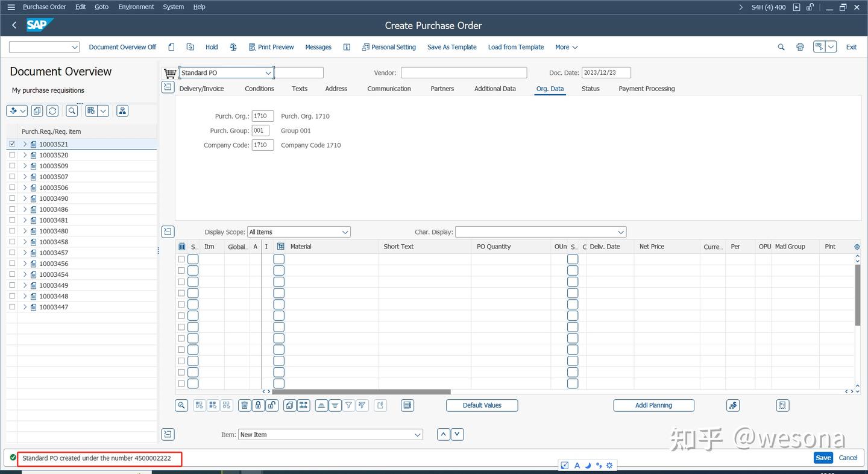
Task: Open item details with magnifier icon
Action: (181, 405)
